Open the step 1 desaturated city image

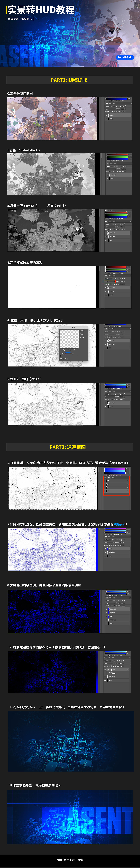coord(51,174)
